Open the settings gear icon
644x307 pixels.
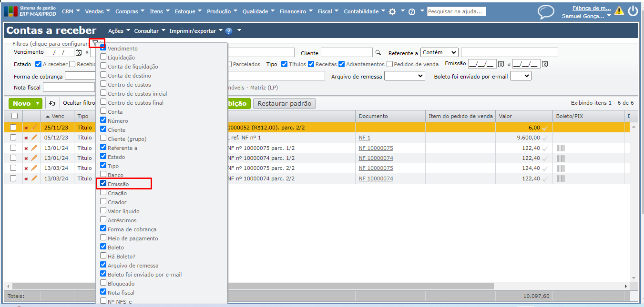pyautogui.click(x=392, y=12)
